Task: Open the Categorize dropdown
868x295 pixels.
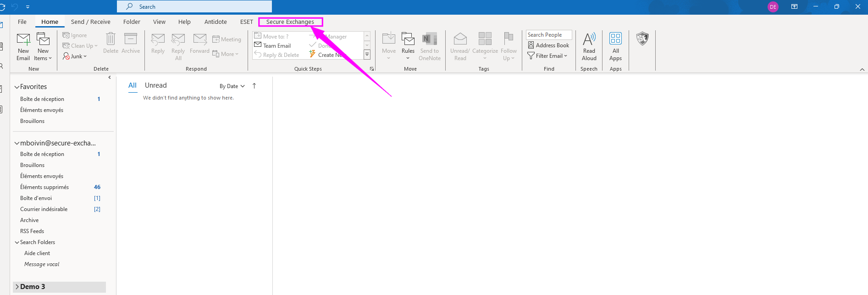Action: [485, 46]
